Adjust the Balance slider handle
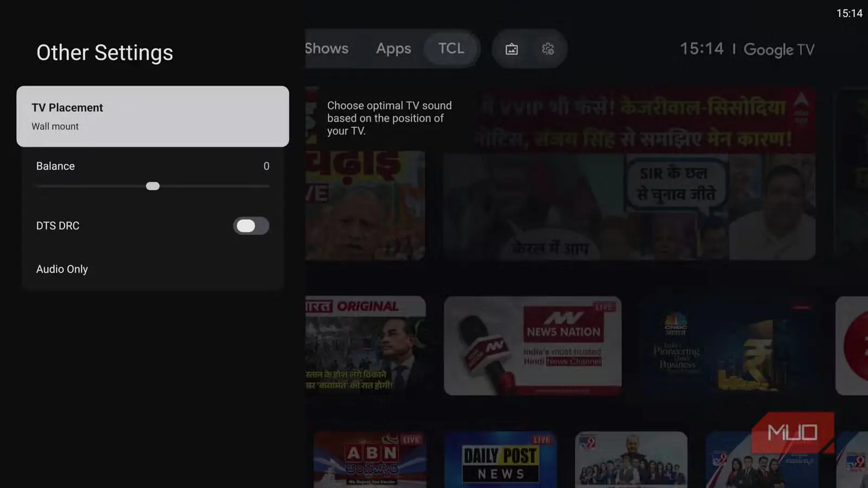The height and width of the screenshot is (488, 868). 153,186
